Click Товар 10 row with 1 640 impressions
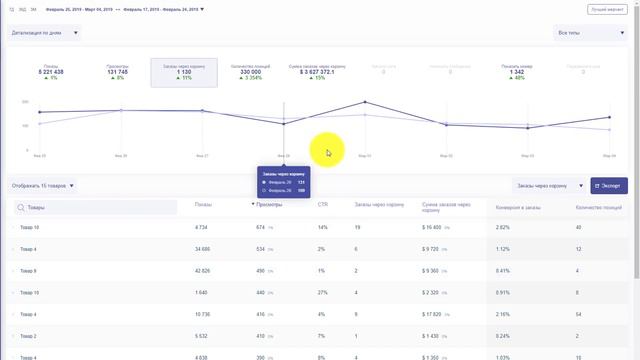Viewport: 640px width, 360px height. [318, 293]
